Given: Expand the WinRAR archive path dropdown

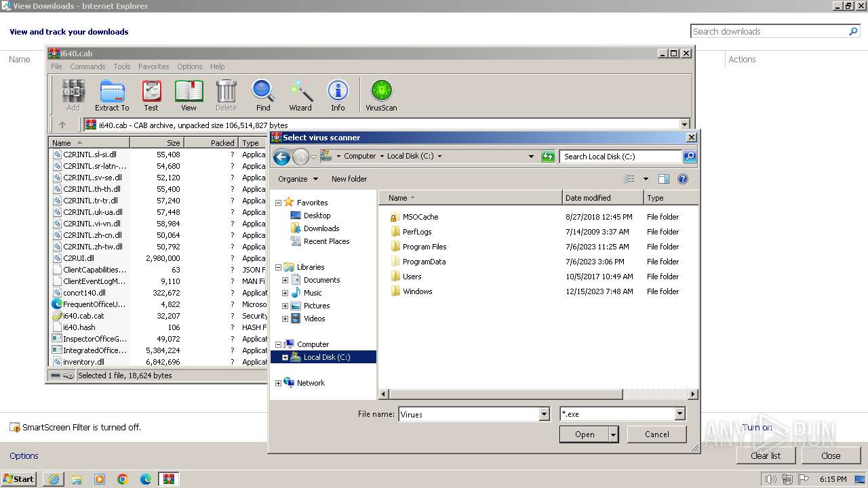Looking at the screenshot, I should (684, 125).
